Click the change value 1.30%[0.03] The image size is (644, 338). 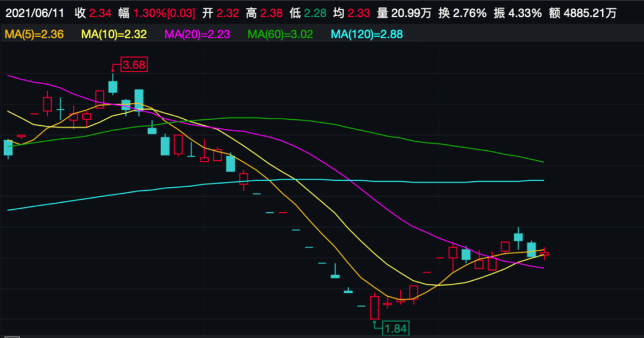tap(165, 13)
